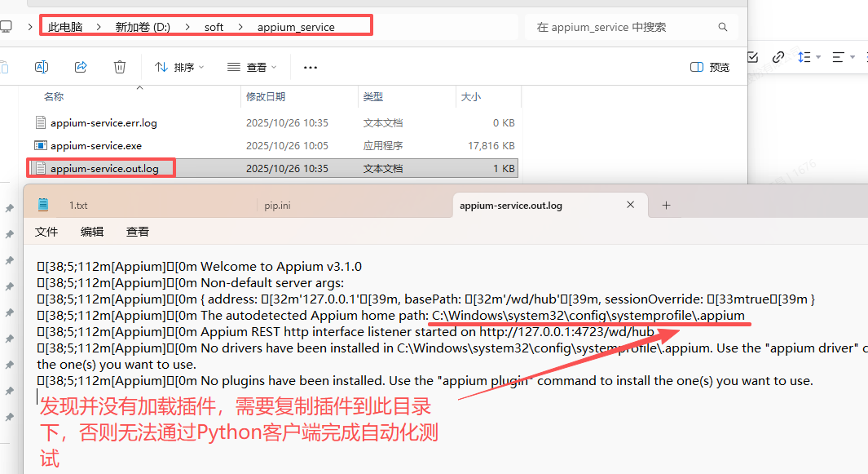The image size is (868, 474).
Task: Select the 此电脑 breadcrumb segment
Action: pyautogui.click(x=65, y=27)
